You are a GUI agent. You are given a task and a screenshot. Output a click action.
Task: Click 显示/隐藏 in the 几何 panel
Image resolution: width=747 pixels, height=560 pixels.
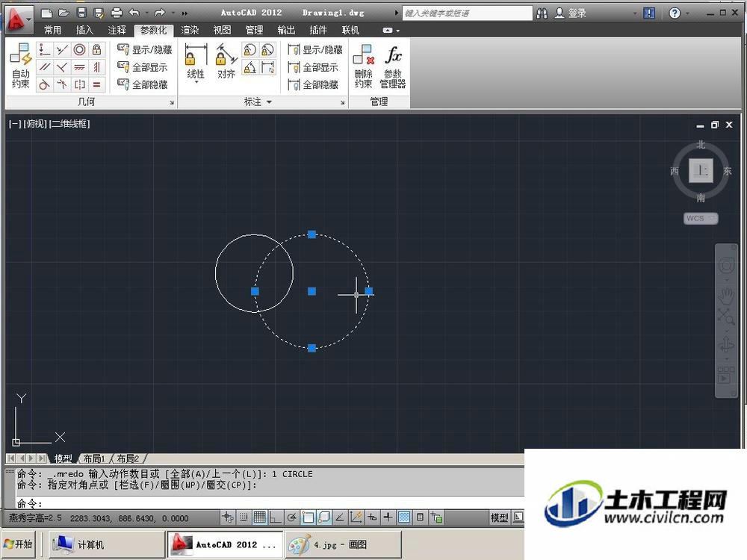pos(145,49)
